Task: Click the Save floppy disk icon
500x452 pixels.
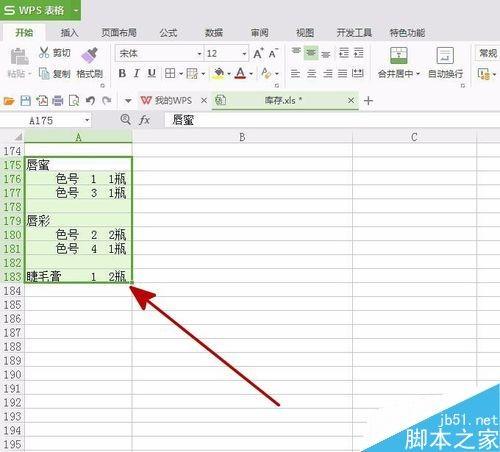Action: coord(26,100)
